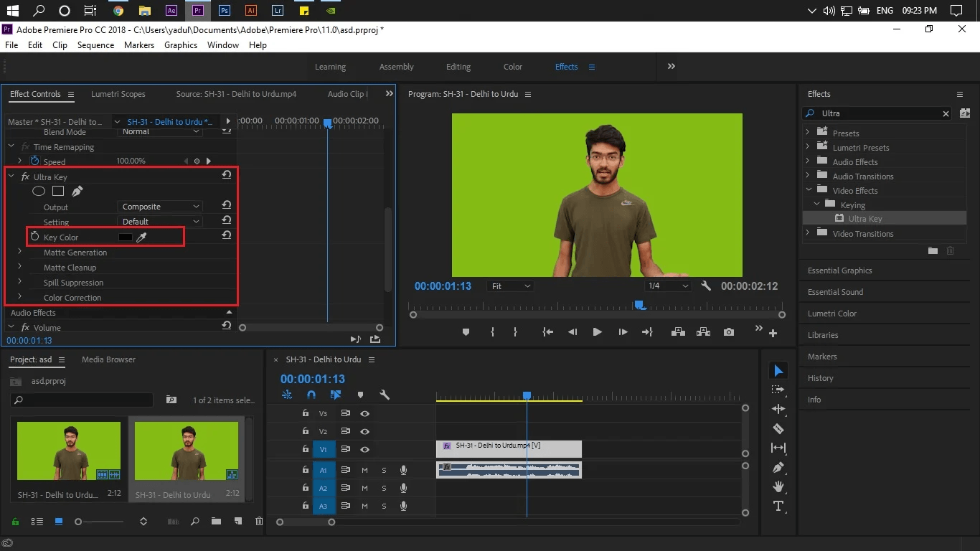980x551 pixels.
Task: Select the Hand tool
Action: pos(778,486)
